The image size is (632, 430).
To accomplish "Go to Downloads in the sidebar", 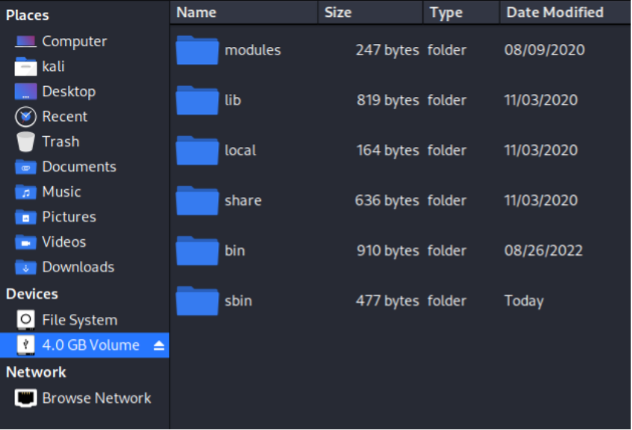I will 77,267.
